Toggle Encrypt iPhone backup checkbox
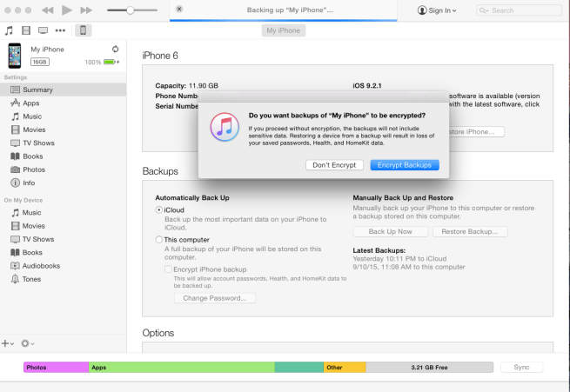The image size is (570, 392). click(168, 269)
